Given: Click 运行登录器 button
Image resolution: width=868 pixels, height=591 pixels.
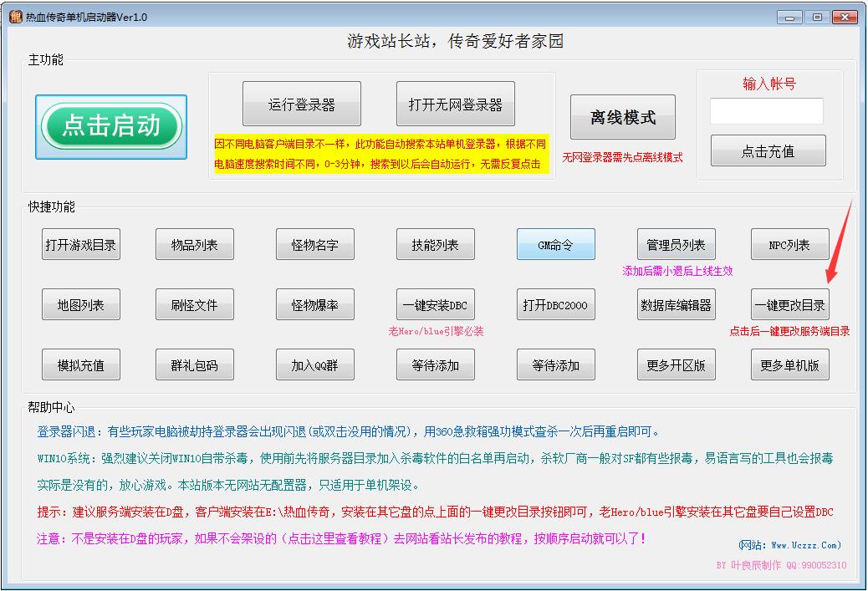Looking at the screenshot, I should (302, 104).
